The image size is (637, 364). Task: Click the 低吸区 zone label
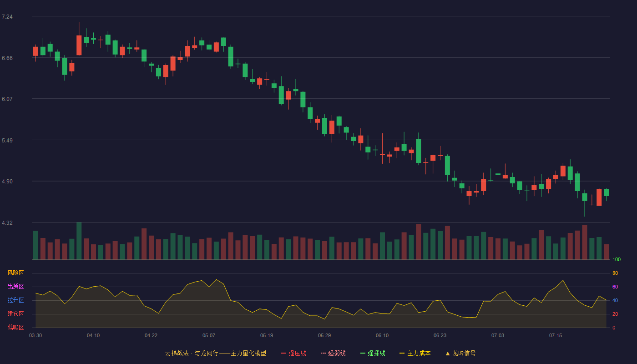pyautogui.click(x=15, y=327)
